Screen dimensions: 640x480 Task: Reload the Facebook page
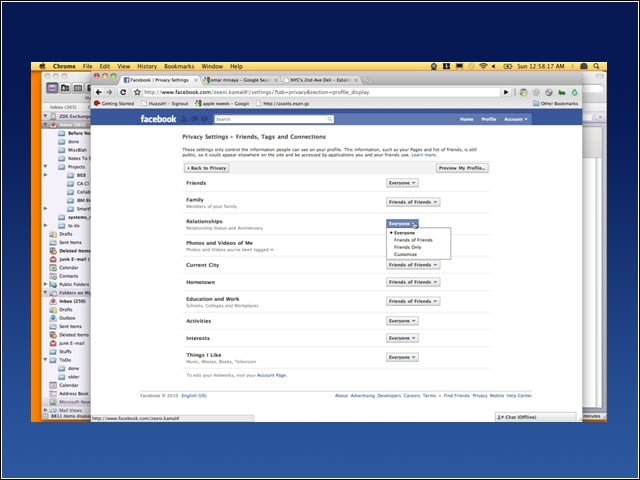coord(123,92)
